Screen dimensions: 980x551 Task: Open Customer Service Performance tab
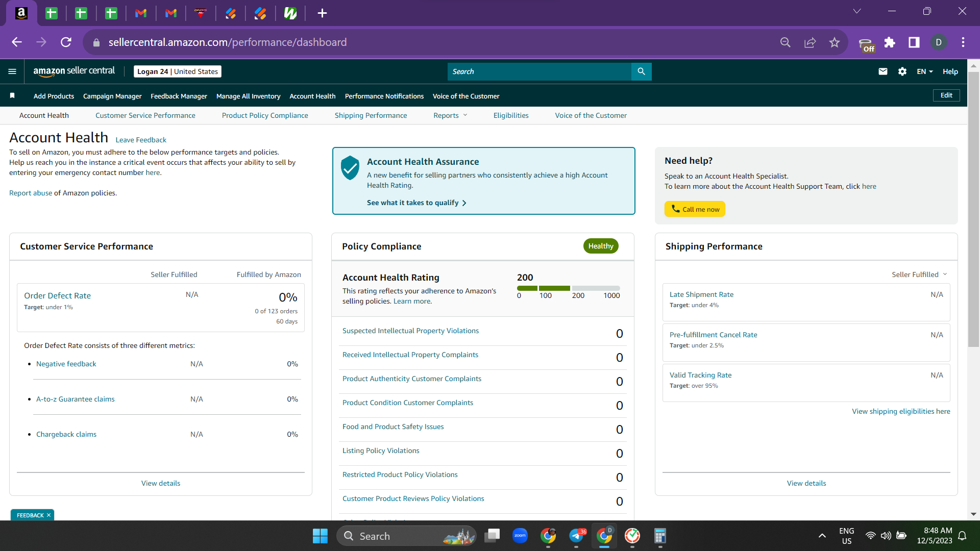pos(145,115)
